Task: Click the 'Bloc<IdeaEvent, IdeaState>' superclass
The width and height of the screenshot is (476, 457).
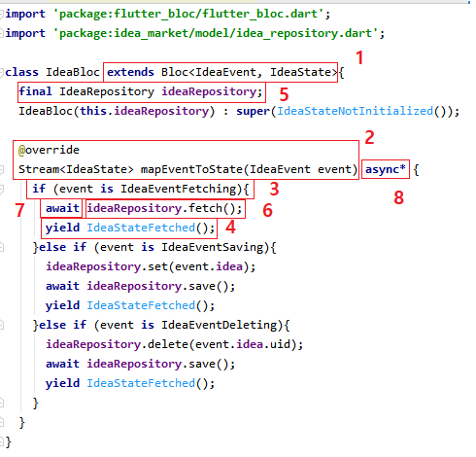Action: click(x=250, y=72)
